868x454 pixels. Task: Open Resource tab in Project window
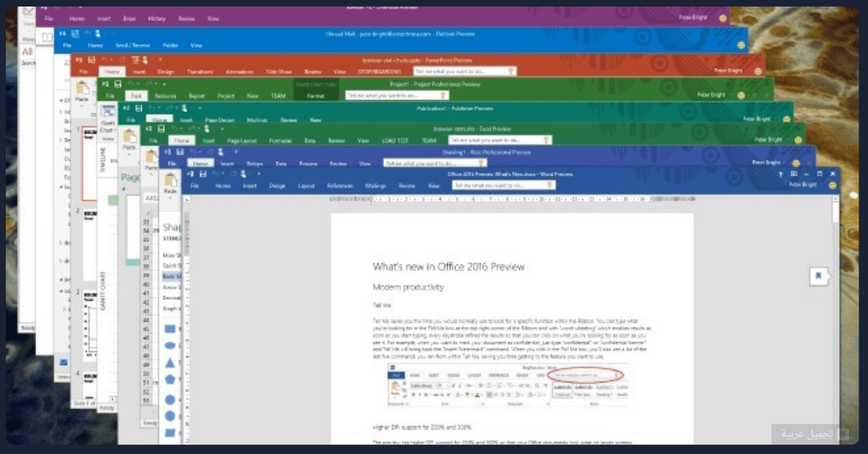tap(166, 95)
